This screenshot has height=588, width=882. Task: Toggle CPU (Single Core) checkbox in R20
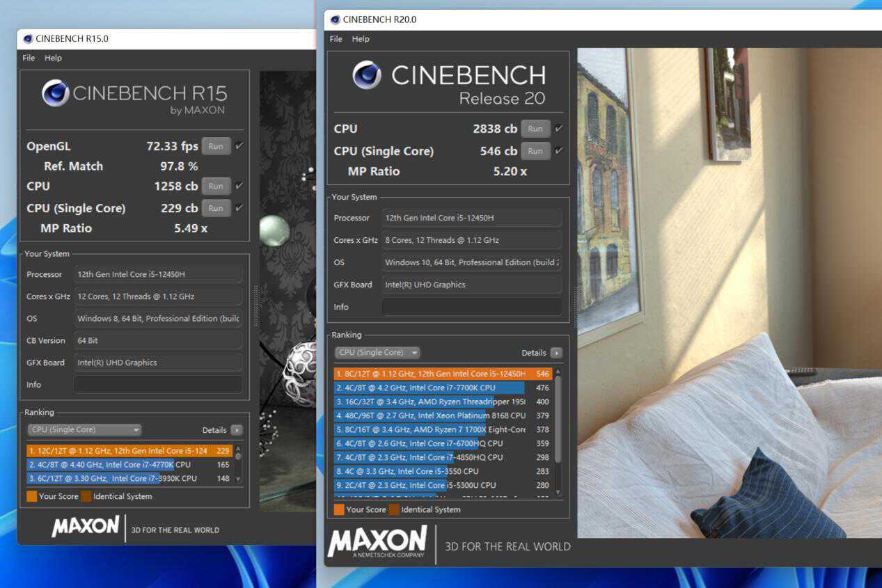(x=558, y=151)
